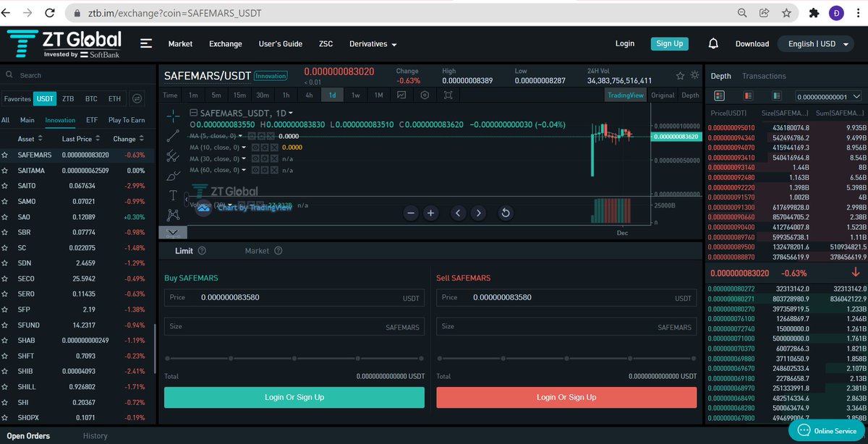The image size is (868, 444).
Task: Select the 4h chart interval
Action: tap(309, 95)
